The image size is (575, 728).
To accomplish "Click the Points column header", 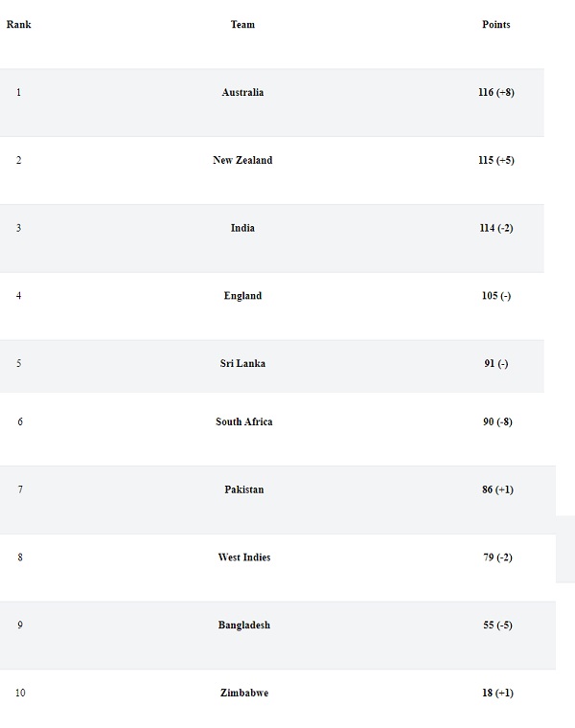I will pyautogui.click(x=495, y=25).
